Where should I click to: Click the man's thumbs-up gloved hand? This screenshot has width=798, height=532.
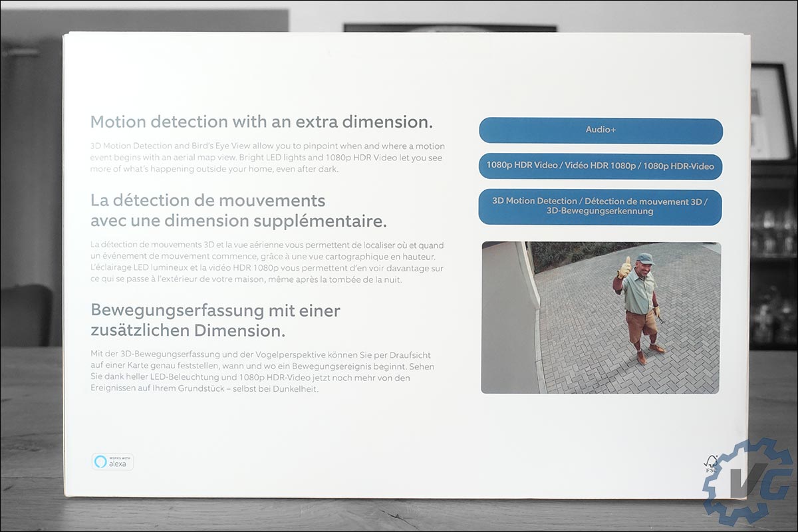624,267
